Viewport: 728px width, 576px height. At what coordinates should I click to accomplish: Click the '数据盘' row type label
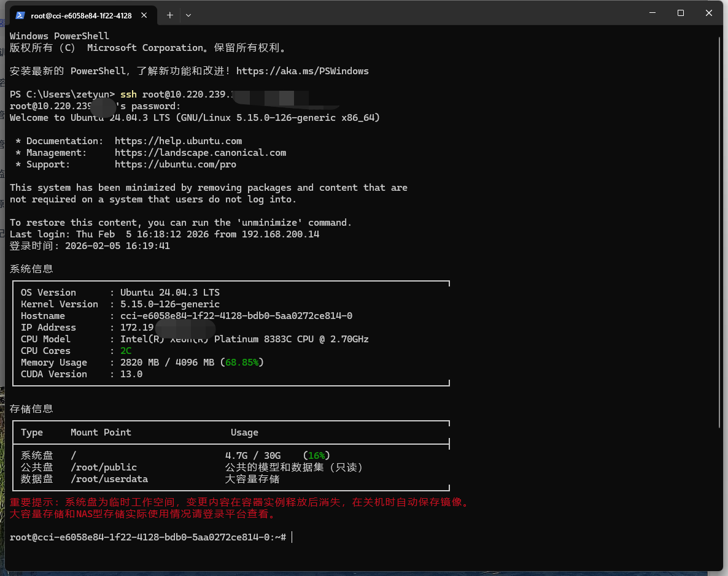(x=37, y=479)
